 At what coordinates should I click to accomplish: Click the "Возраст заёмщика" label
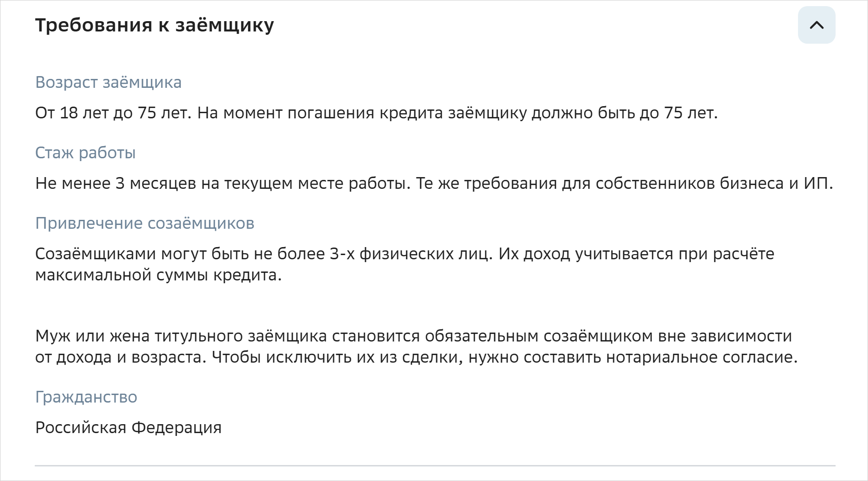(108, 82)
